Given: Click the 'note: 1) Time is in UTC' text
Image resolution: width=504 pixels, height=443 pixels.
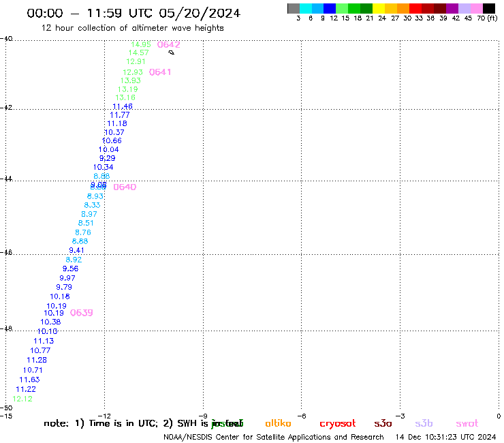Looking at the screenshot, I should pyautogui.click(x=100, y=423).
